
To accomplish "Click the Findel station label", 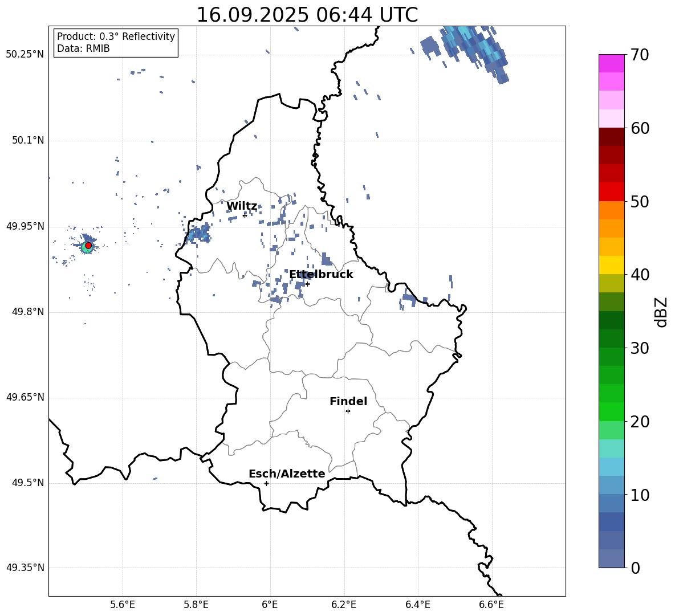I will (x=348, y=401).
